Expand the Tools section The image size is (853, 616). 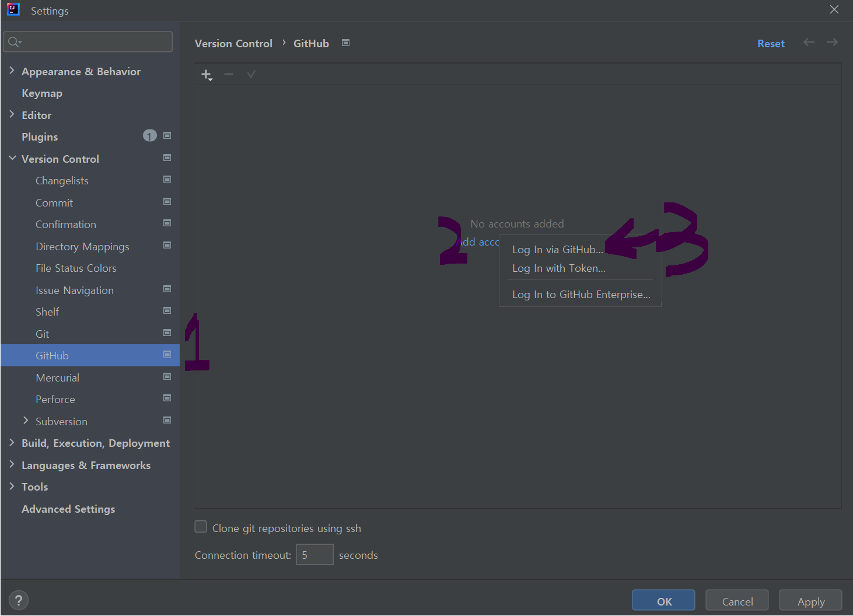(12, 486)
